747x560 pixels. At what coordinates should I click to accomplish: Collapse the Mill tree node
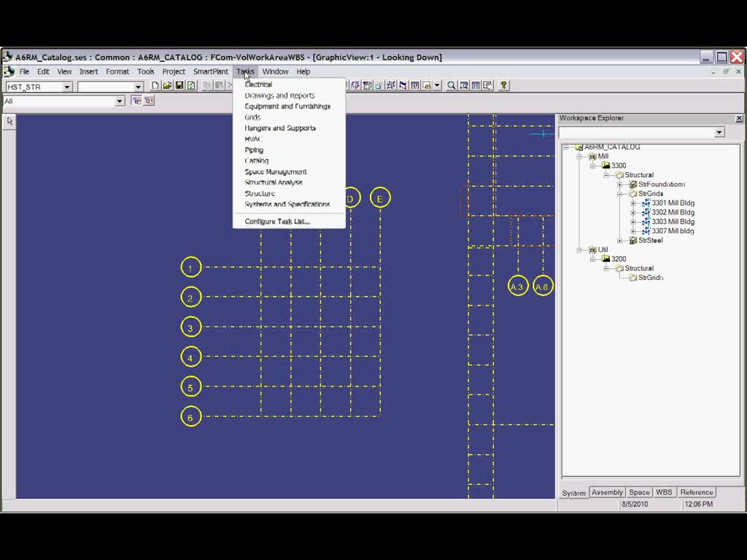coord(579,156)
